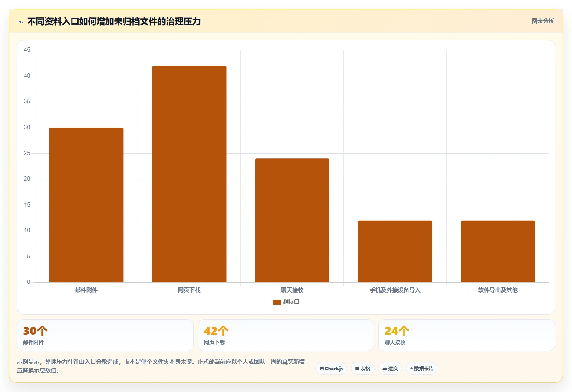This screenshot has width=572, height=392.
Task: Click the 软件导出及其他 axis label
Action: pyautogui.click(x=498, y=290)
